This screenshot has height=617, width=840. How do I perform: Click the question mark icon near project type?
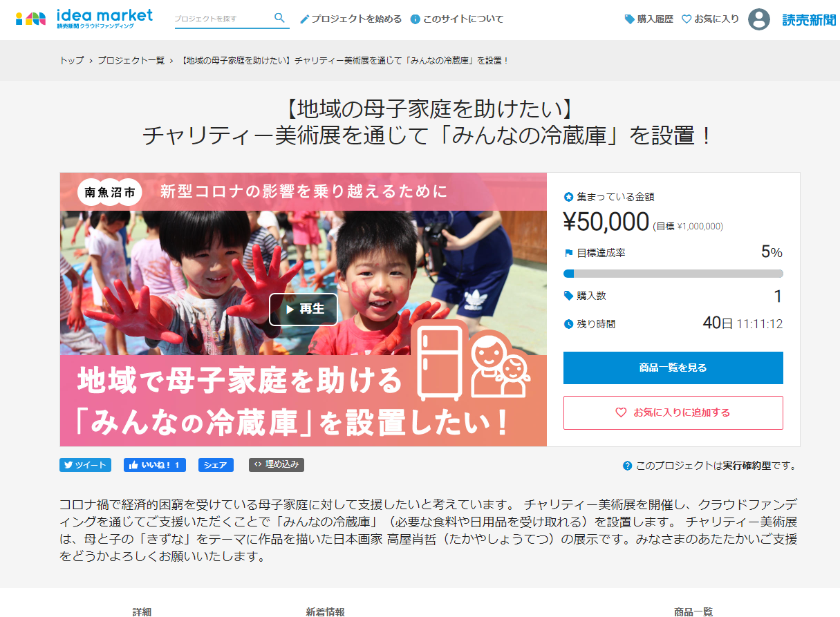tap(627, 466)
